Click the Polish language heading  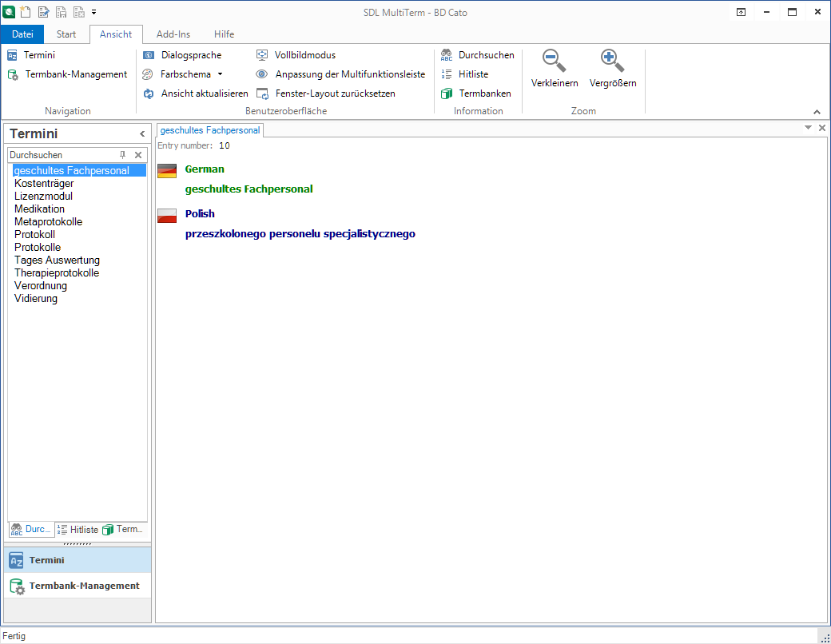[200, 213]
